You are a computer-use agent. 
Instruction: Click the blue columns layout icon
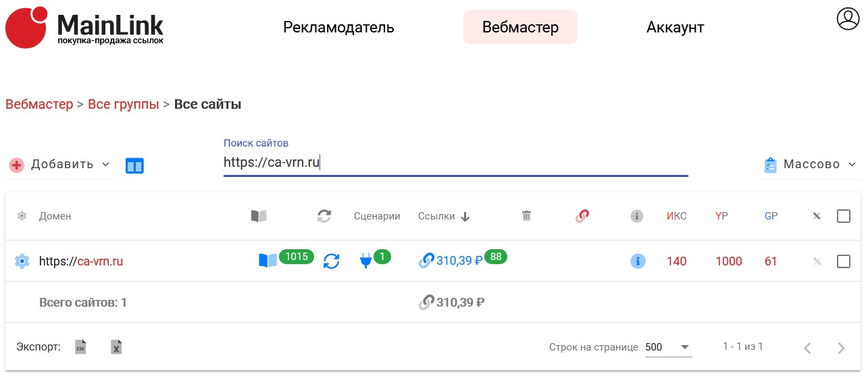click(134, 165)
